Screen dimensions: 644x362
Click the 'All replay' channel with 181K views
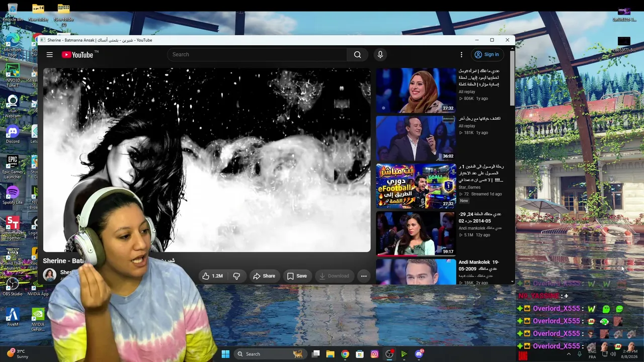pos(467,126)
